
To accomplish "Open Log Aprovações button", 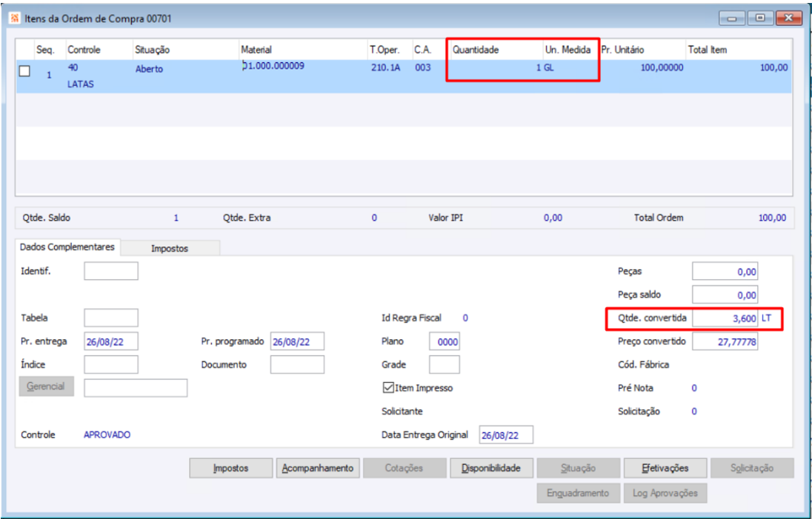I will pyautogui.click(x=665, y=493).
